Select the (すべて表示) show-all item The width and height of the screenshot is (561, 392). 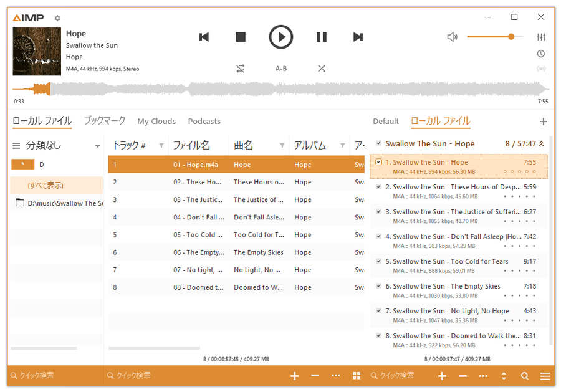[57, 185]
